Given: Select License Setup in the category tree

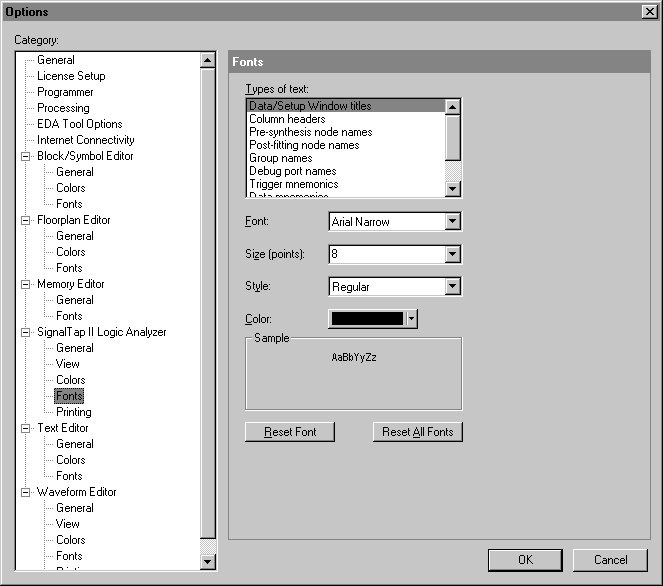Looking at the screenshot, I should tap(71, 76).
